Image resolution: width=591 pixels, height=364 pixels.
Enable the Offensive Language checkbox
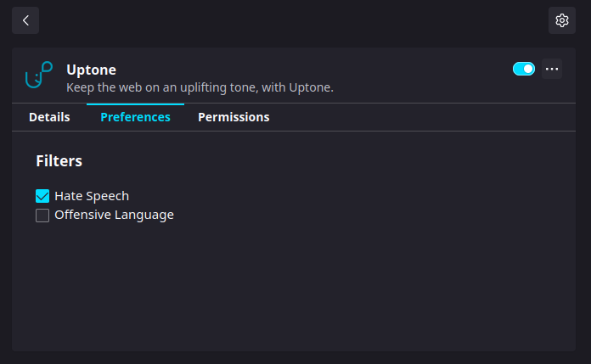point(42,216)
